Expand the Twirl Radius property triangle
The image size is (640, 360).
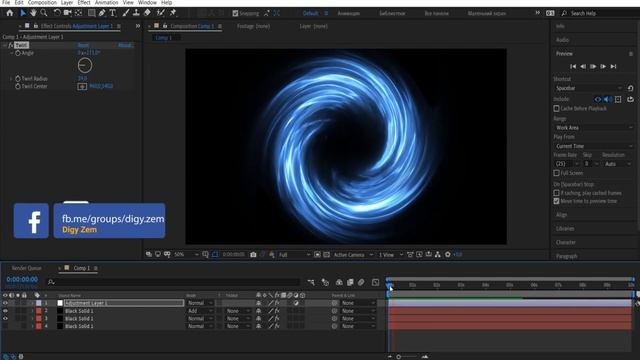click(x=11, y=78)
